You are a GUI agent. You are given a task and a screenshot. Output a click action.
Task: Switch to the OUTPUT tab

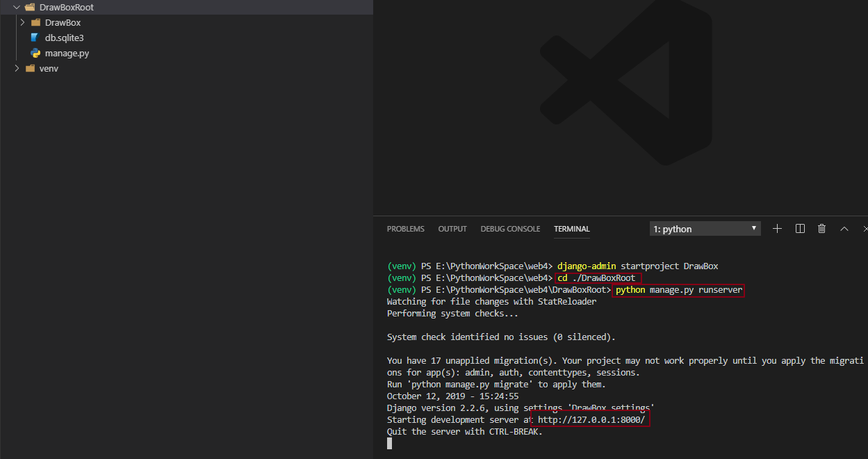pyautogui.click(x=452, y=229)
